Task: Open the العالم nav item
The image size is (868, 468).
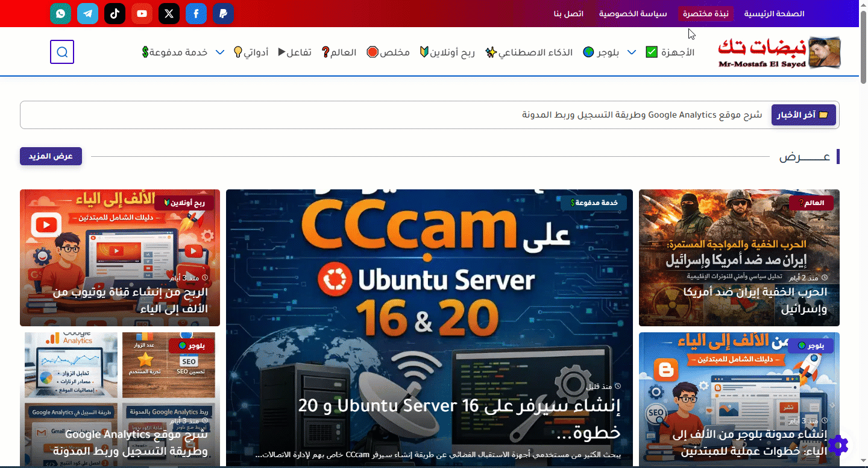Action: tap(339, 52)
